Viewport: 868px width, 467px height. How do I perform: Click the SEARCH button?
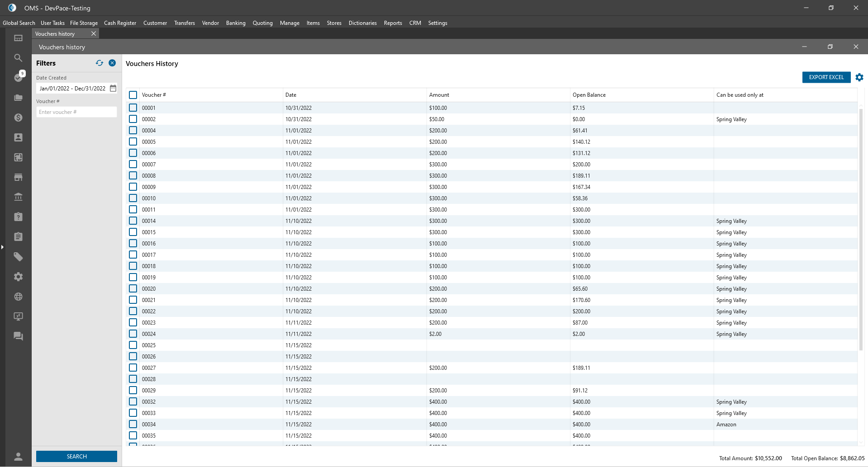point(76,457)
